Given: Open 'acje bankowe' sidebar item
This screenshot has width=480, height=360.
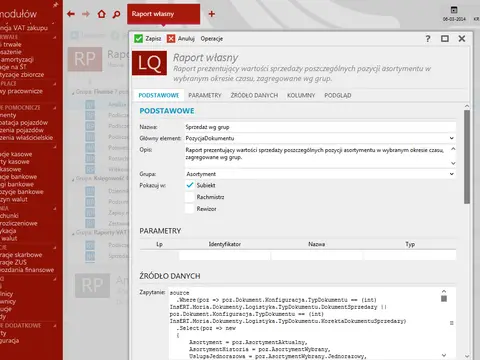Looking at the screenshot, I should point(18,177).
